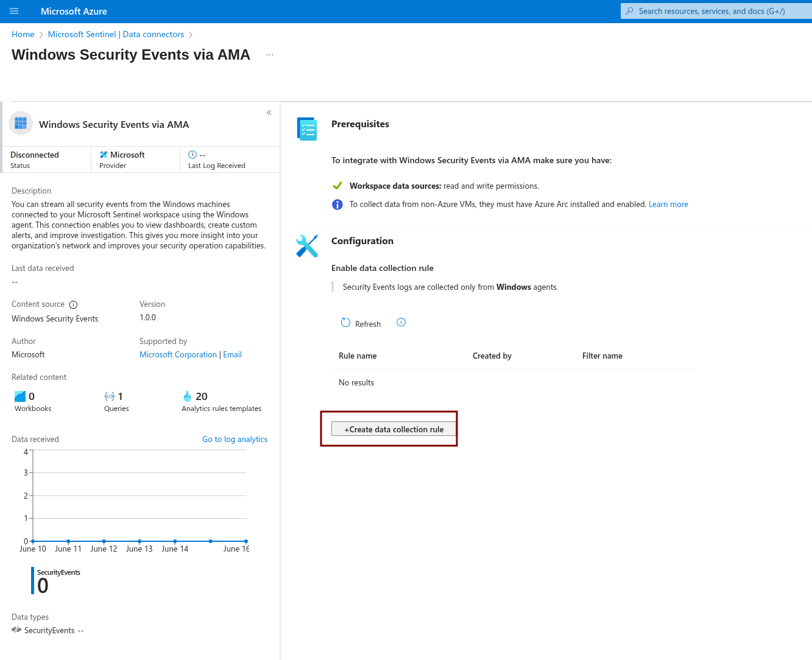Click the Configuration section heading

point(362,241)
